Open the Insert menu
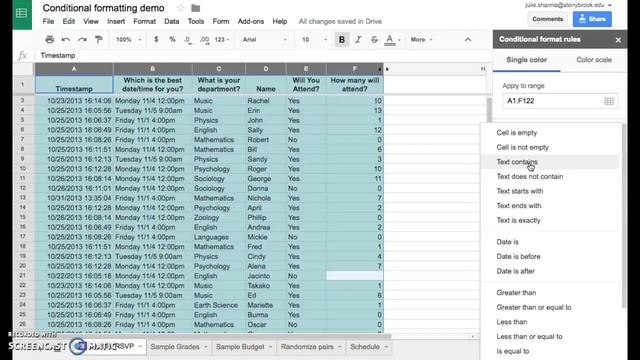Screen dimensions: 640x360 point(116,21)
